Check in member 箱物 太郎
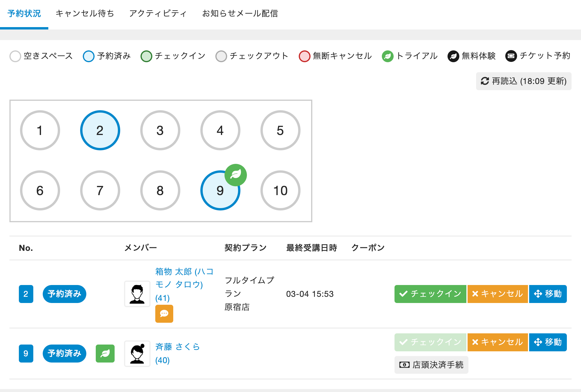This screenshot has width=581, height=392. (x=430, y=294)
